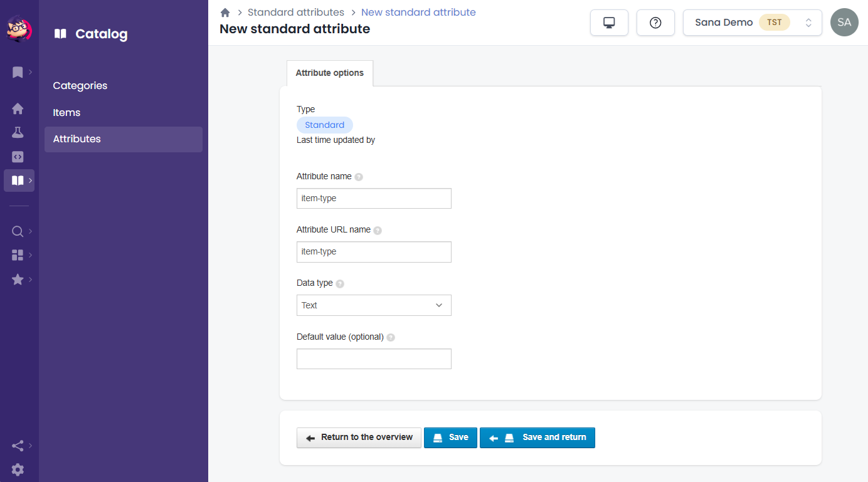Open the magnifier search rail icon

[18, 231]
